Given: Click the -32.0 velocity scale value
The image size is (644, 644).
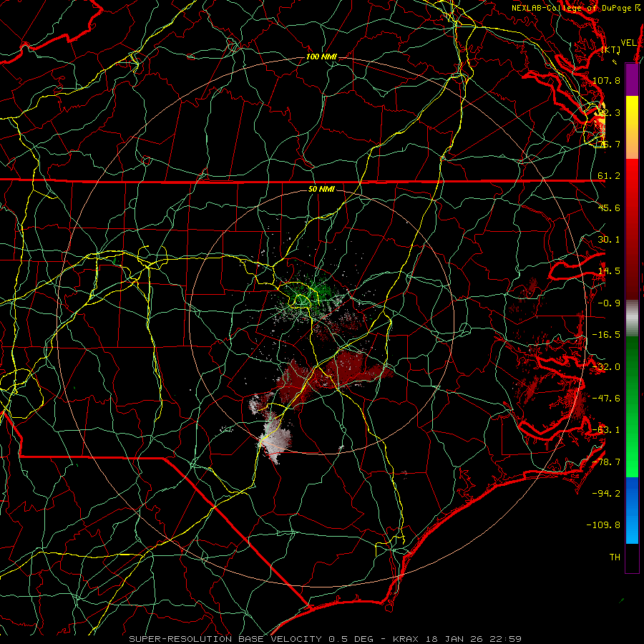Looking at the screenshot, I should (x=606, y=367).
